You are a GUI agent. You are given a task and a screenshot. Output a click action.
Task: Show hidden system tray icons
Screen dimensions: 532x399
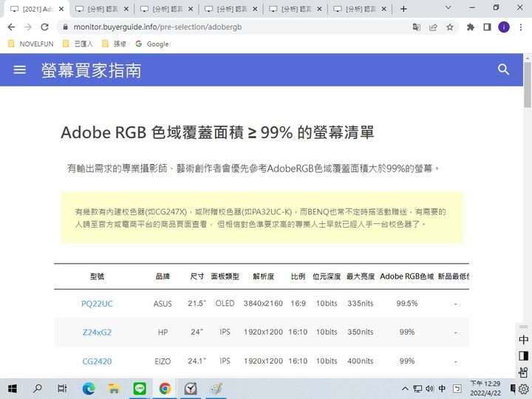pyautogui.click(x=405, y=389)
